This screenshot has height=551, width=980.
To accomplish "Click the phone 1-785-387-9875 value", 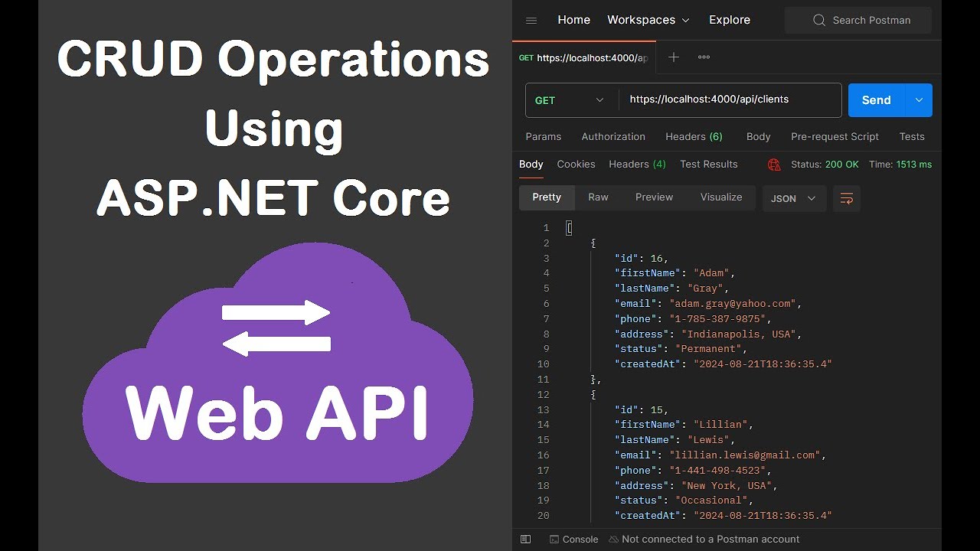I will pyautogui.click(x=717, y=319).
